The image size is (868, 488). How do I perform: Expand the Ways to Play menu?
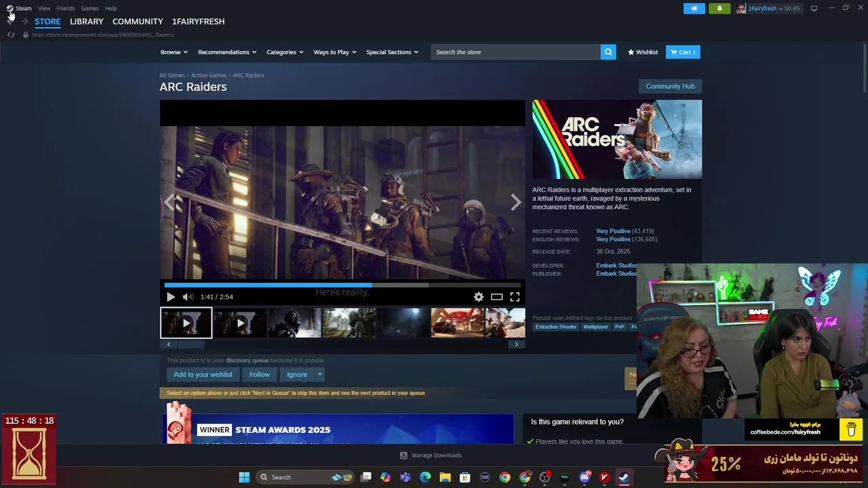tap(335, 52)
